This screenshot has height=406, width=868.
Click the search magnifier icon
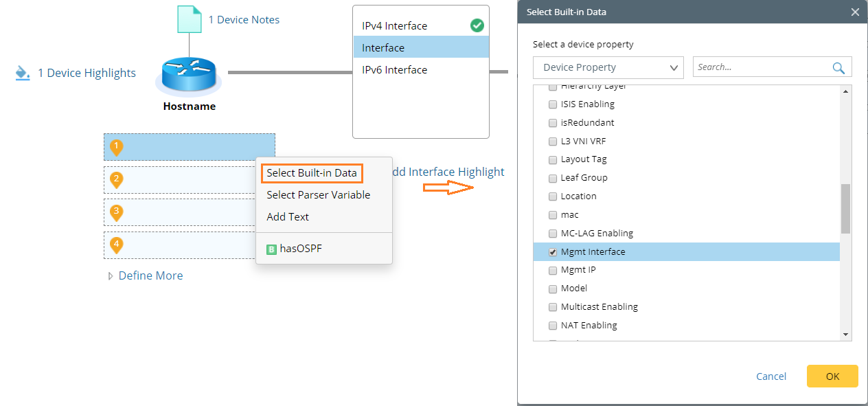(838, 67)
